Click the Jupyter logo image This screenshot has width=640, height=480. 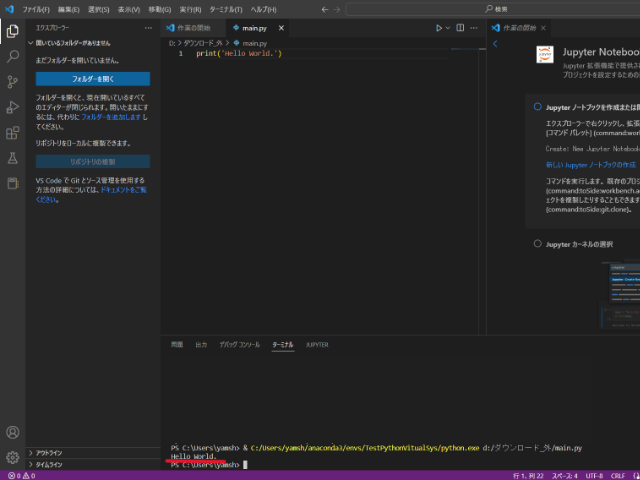[545, 54]
